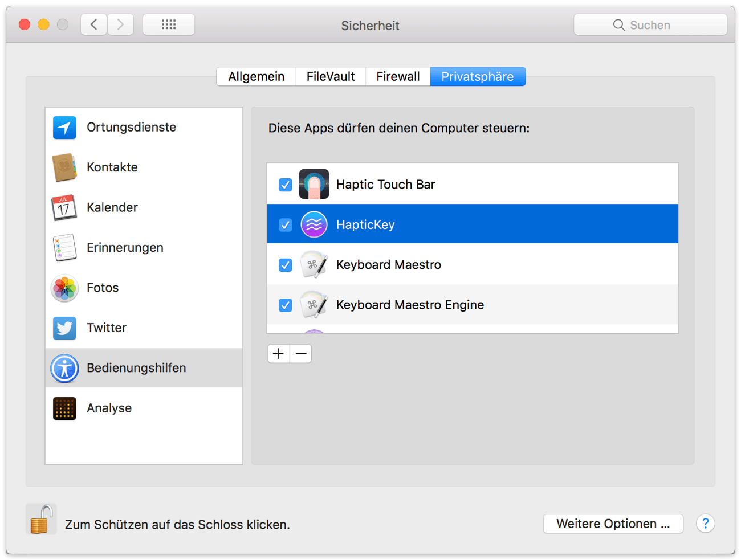Click the Keyboard Maestro Engine app icon
The width and height of the screenshot is (741, 560).
tap(314, 305)
